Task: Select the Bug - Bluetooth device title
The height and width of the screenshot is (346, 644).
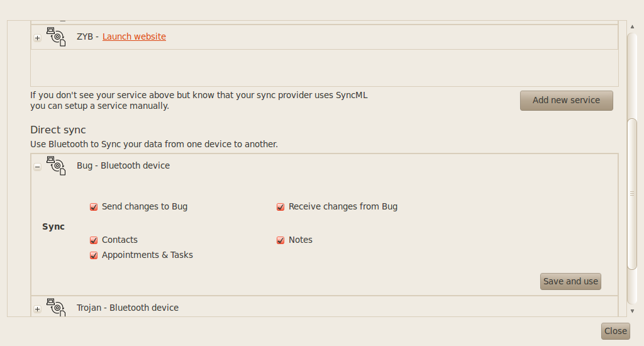Action: (x=123, y=165)
